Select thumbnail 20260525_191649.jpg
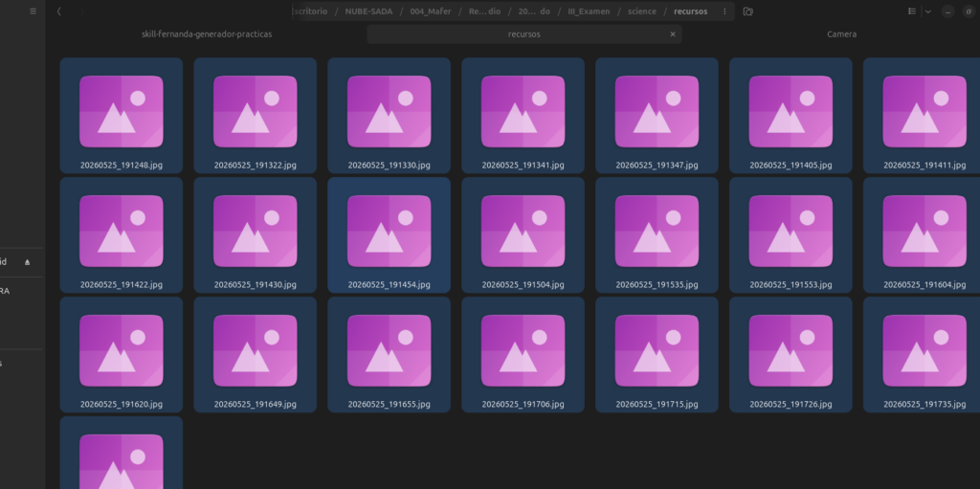This screenshot has width=980, height=489. pos(255,355)
